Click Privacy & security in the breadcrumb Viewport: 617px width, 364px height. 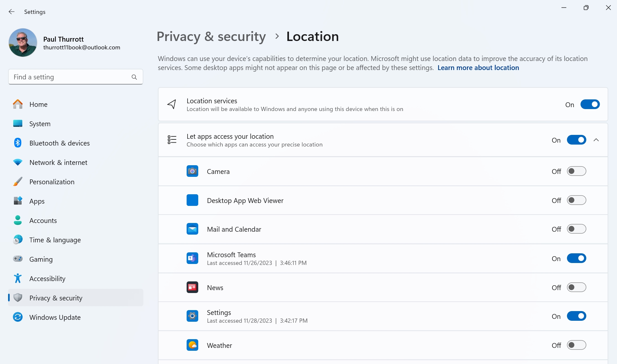tap(211, 36)
